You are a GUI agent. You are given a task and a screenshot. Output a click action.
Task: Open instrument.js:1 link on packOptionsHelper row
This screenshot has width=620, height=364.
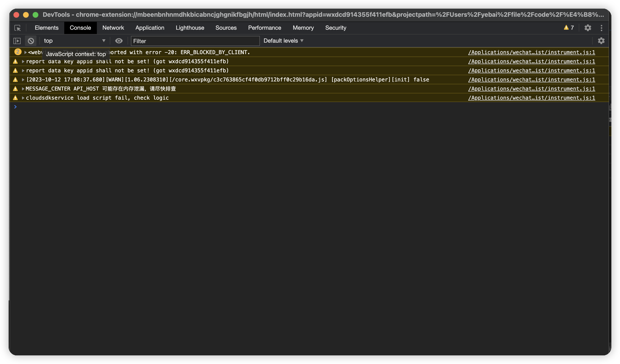(532, 80)
